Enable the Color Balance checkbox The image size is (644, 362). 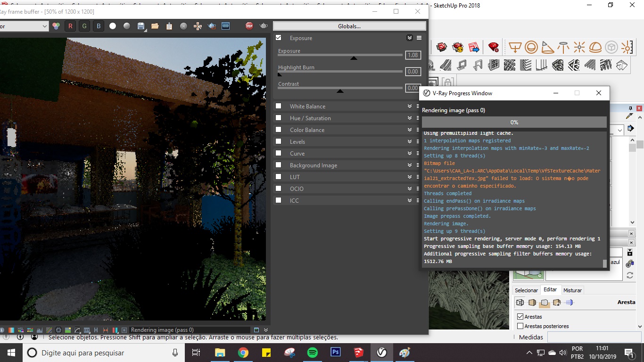[x=279, y=130]
